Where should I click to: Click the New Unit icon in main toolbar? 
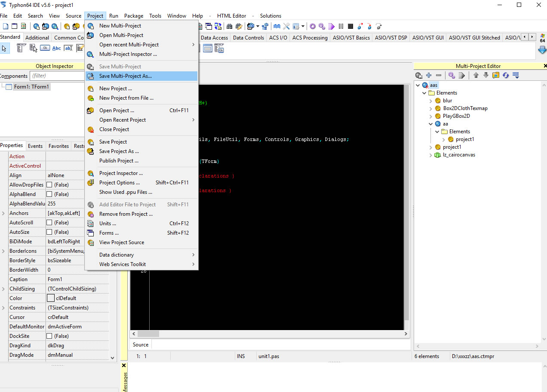(x=6, y=27)
